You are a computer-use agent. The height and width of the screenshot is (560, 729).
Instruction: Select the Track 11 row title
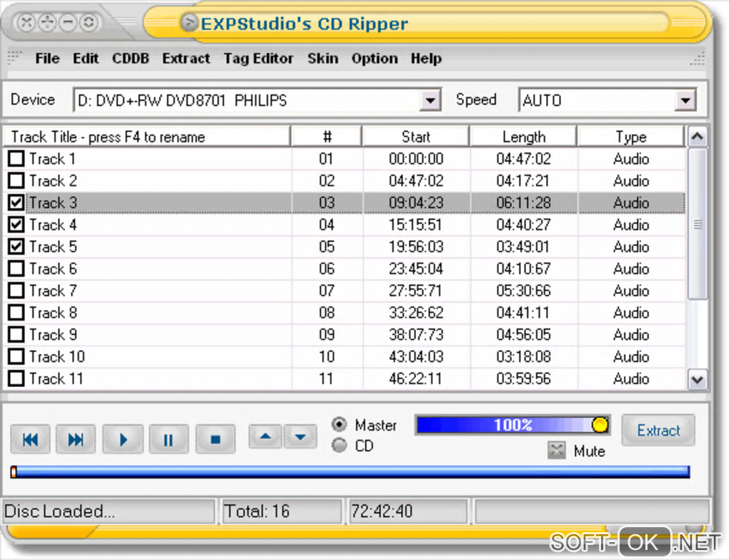point(56,379)
